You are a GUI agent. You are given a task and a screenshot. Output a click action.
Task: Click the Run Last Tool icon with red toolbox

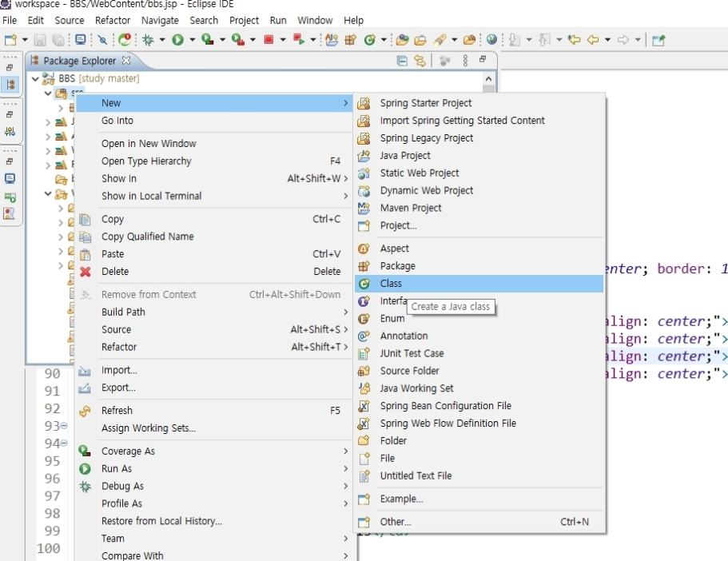coord(238,40)
